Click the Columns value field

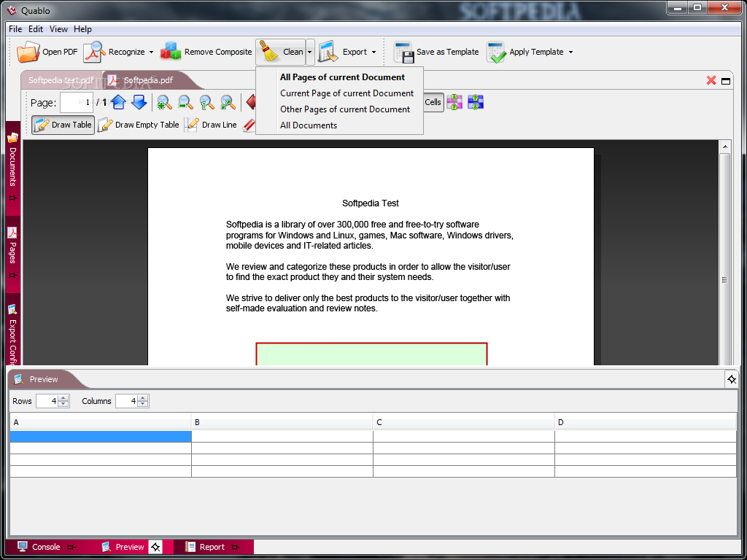click(127, 401)
